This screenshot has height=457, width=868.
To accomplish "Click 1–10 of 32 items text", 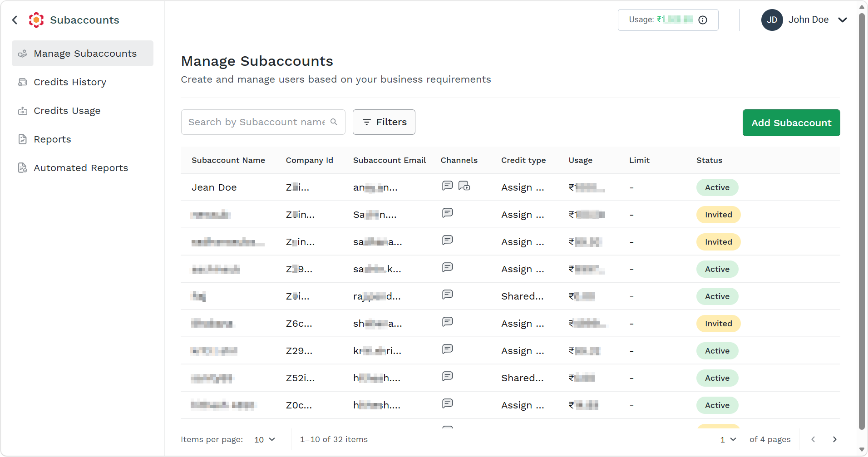I will 334,439.
